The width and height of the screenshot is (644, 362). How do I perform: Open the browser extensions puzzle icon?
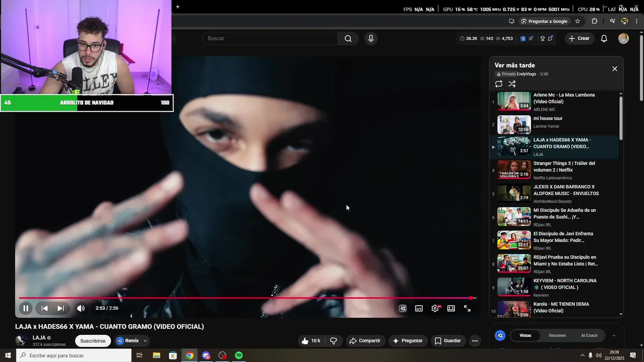pyautogui.click(x=594, y=21)
